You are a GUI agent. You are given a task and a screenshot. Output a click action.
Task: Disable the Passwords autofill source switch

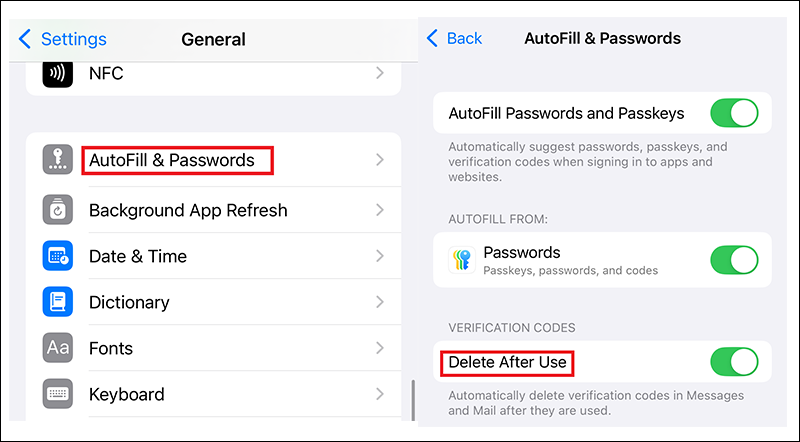[734, 260]
